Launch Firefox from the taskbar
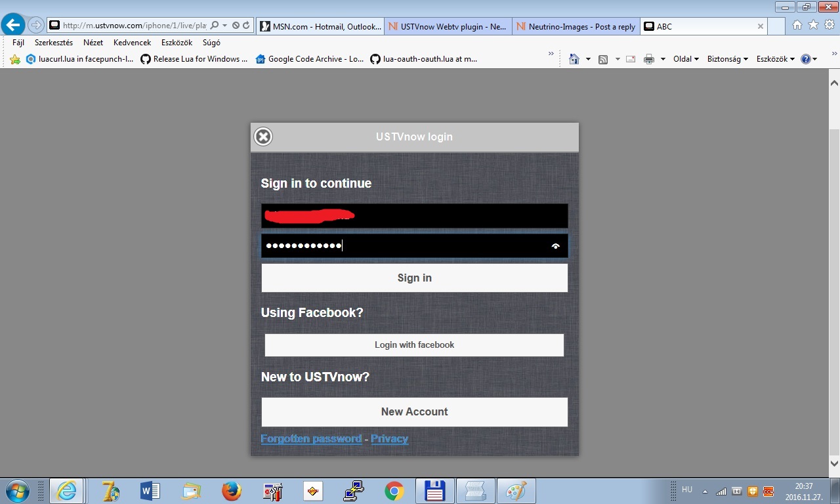840x504 pixels. (x=231, y=491)
